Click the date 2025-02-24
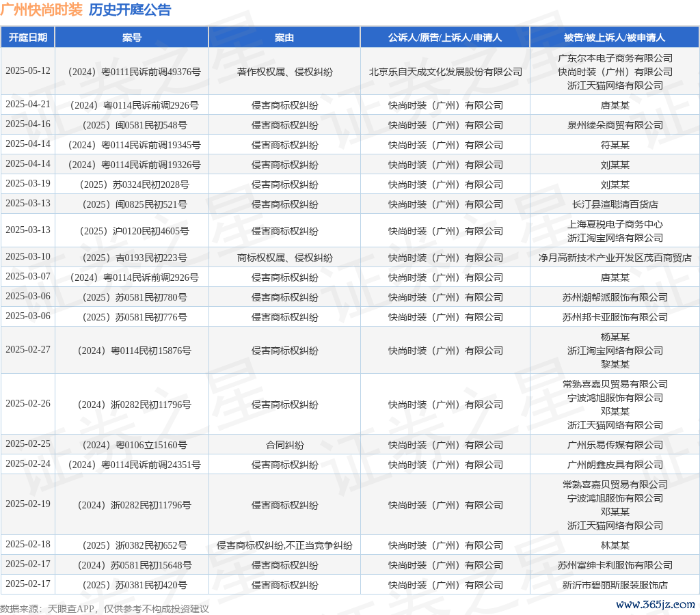This screenshot has height=615, width=700. pyautogui.click(x=27, y=464)
